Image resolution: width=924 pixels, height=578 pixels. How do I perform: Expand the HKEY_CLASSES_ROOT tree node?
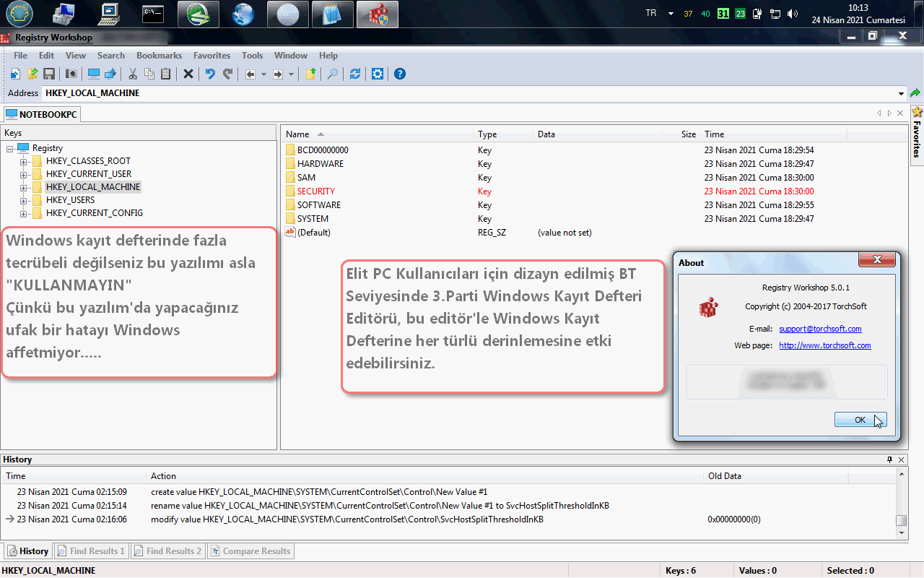[x=24, y=161]
